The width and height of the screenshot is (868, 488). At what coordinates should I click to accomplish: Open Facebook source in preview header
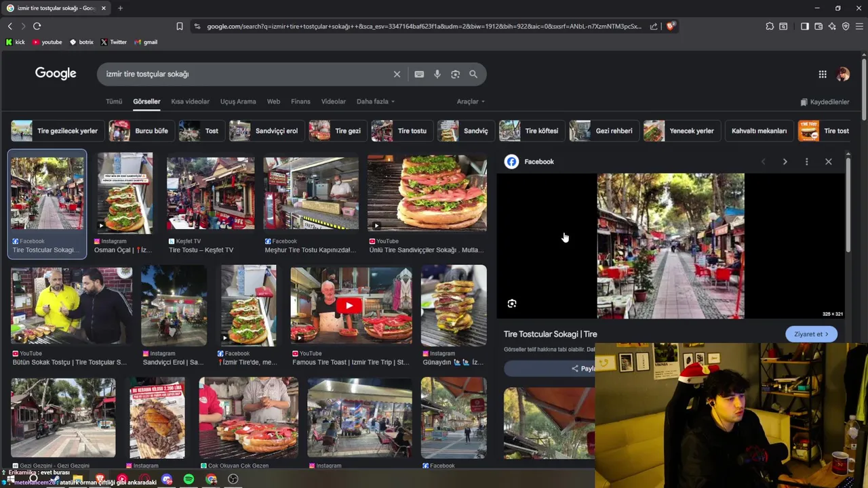tap(530, 161)
